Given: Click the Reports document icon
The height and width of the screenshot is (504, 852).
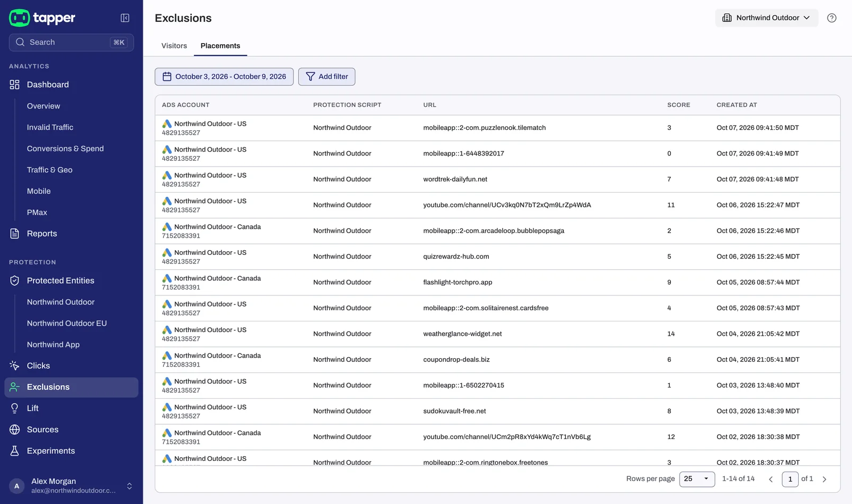Looking at the screenshot, I should tap(15, 234).
